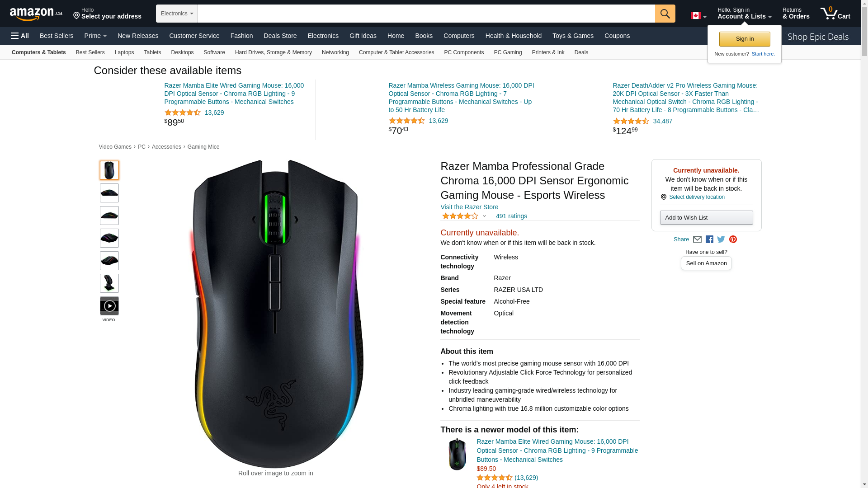
Task: Click the yellow Sign in button
Action: [745, 39]
